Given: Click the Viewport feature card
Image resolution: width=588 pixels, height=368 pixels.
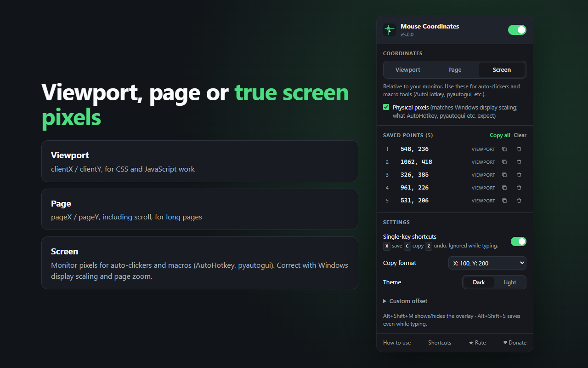Looking at the screenshot, I should coord(200,161).
